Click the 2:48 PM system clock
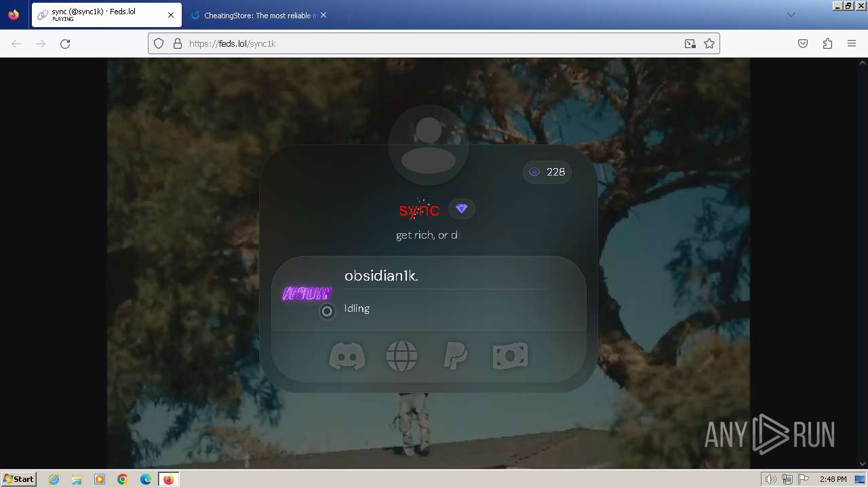This screenshot has width=868, height=488. [833, 479]
